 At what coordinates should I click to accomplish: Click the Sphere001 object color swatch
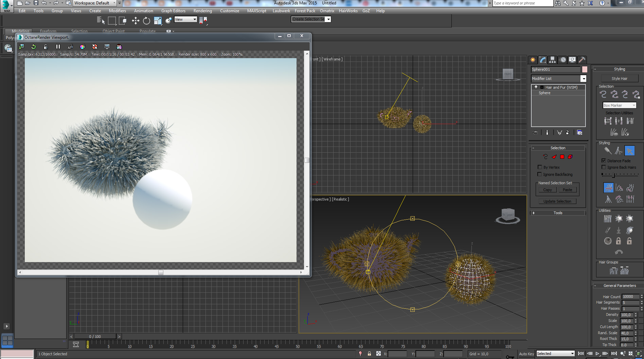tap(585, 69)
